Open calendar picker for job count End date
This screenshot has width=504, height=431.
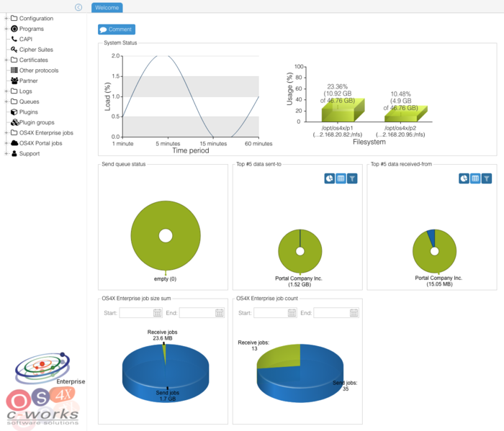pos(354,313)
